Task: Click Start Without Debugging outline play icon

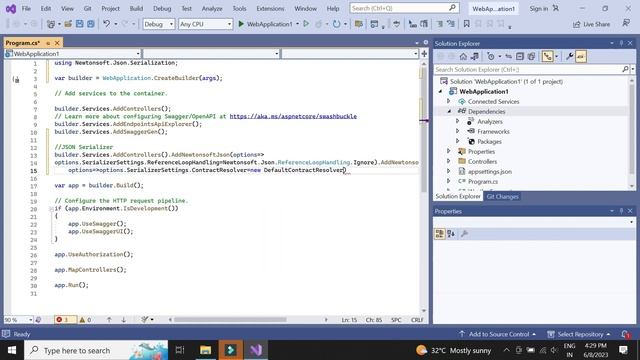Action: pos(306,24)
